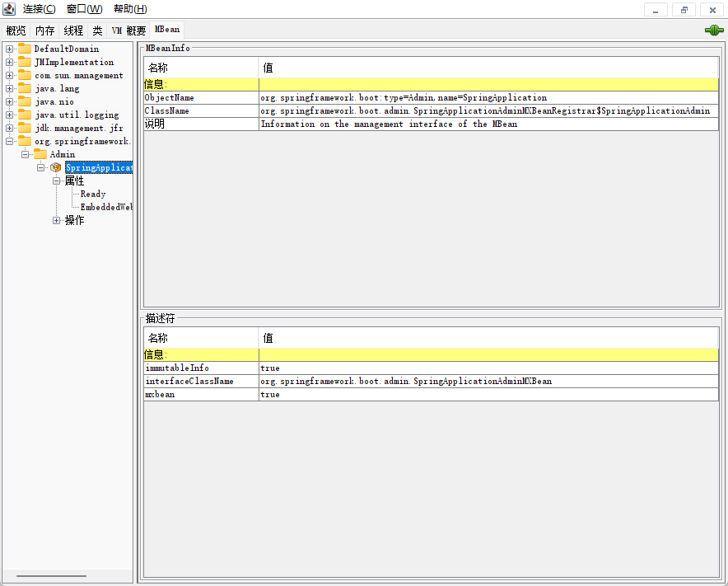Click the ObjectName row name cell
This screenshot has height=586, width=728.
[x=201, y=97]
